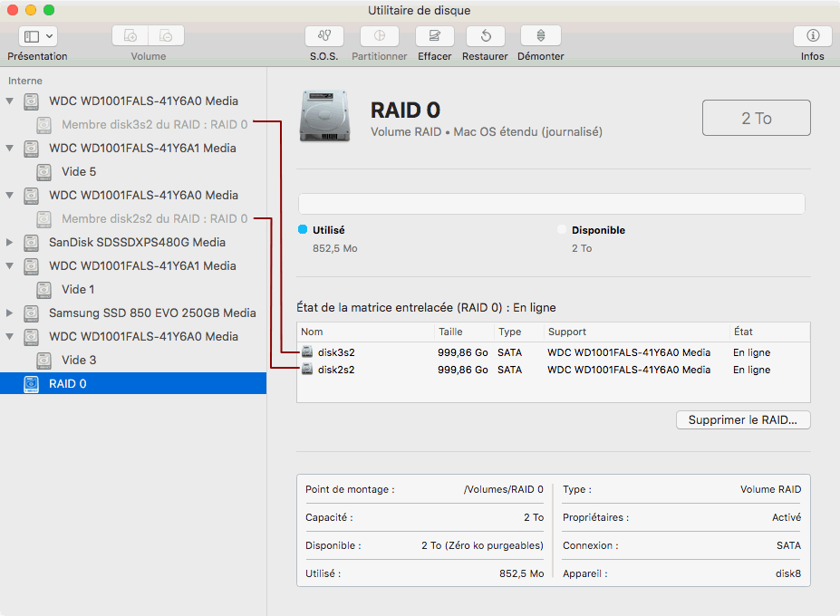840x616 pixels.
Task: Click the disk icon of the WDC drive holding Membre disk2s2
Action: [x=31, y=196]
